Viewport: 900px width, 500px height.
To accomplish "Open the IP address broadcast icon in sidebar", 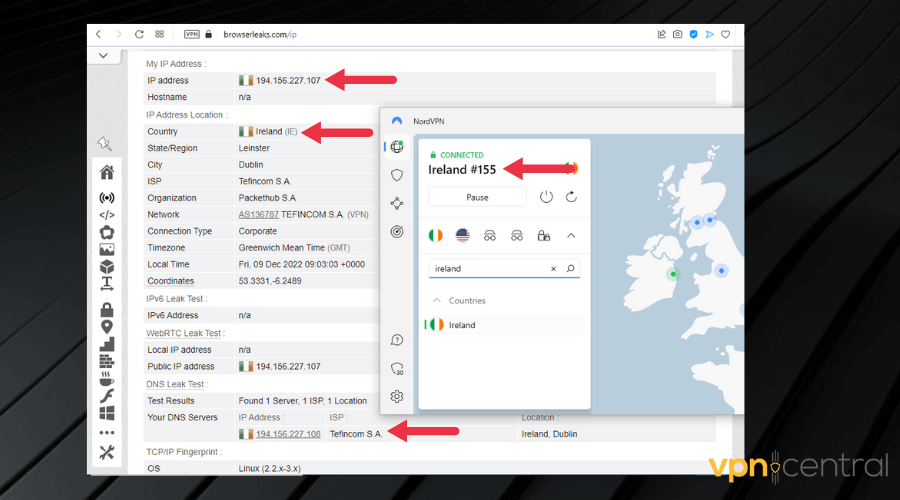I will pyautogui.click(x=107, y=198).
